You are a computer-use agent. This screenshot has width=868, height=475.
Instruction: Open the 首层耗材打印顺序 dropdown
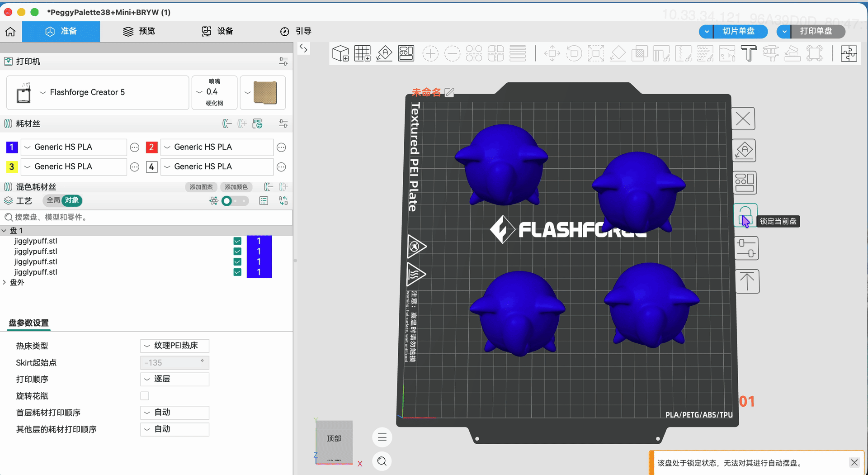175,413
